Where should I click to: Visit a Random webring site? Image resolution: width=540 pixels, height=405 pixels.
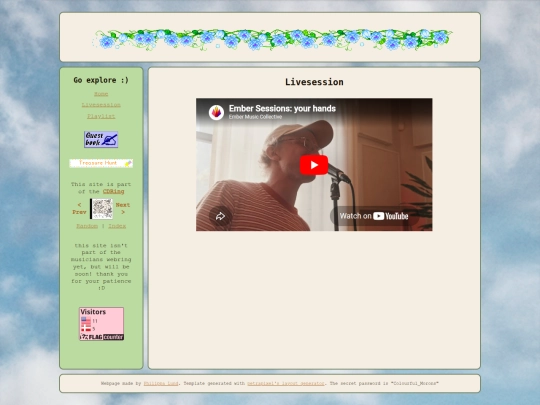pos(87,226)
